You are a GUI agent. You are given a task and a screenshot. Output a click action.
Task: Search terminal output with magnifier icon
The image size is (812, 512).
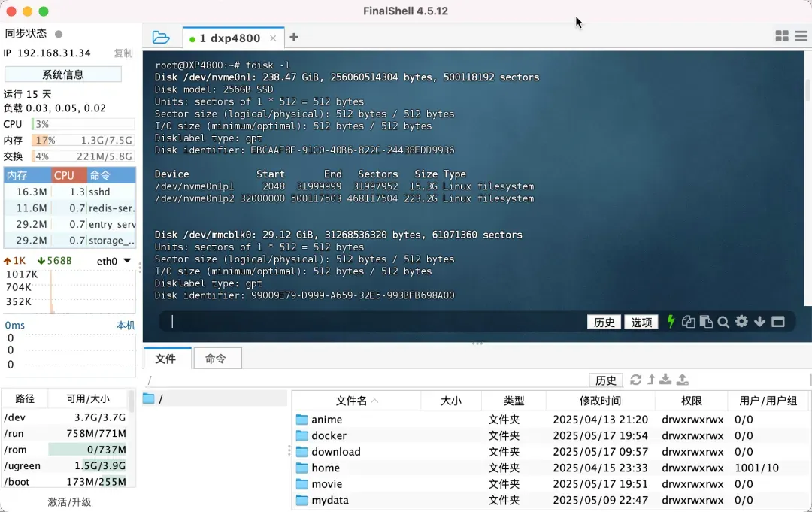pyautogui.click(x=723, y=322)
